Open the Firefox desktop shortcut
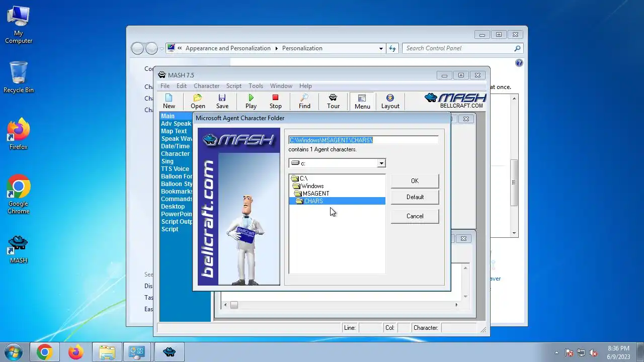The image size is (644, 362). point(19,134)
